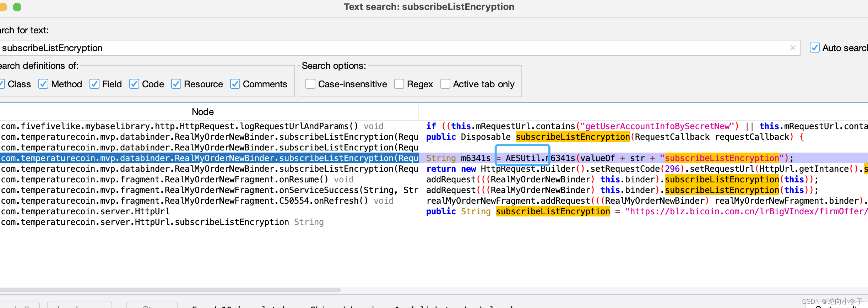
Task: Click the horizontal scrollbar under results
Action: (170, 290)
